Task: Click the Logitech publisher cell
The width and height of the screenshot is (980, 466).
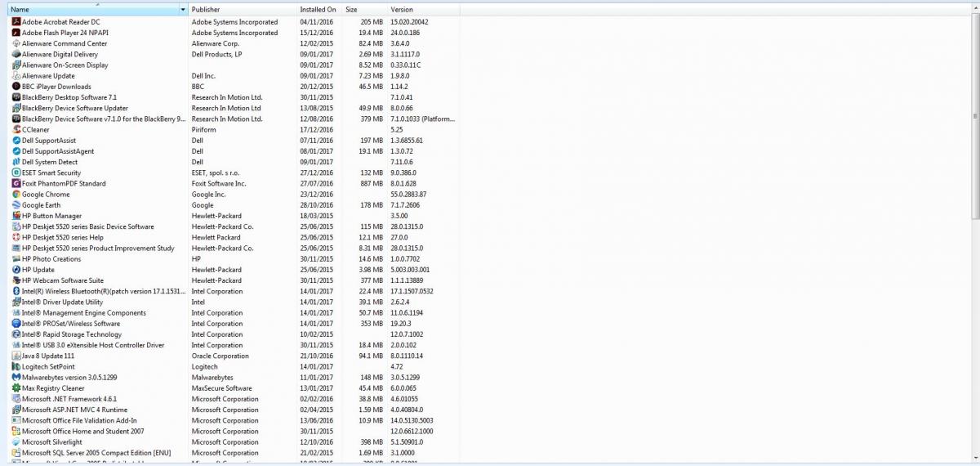Action: point(204,367)
